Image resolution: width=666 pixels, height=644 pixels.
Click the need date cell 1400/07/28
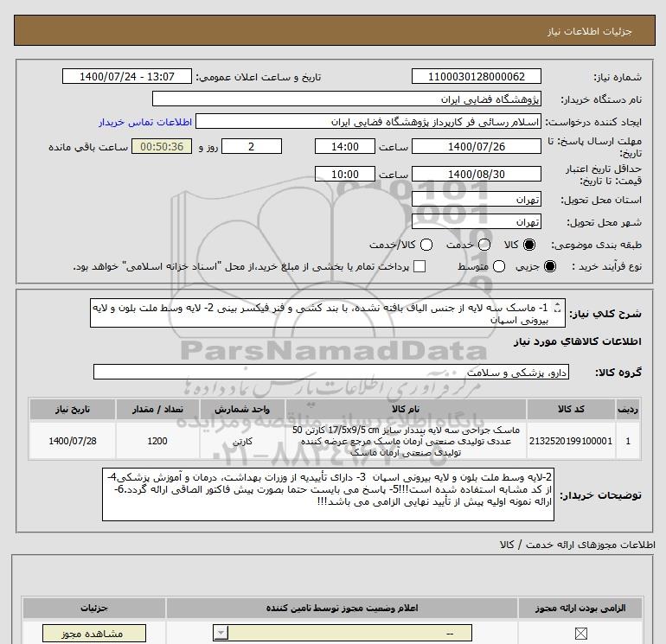point(72,441)
